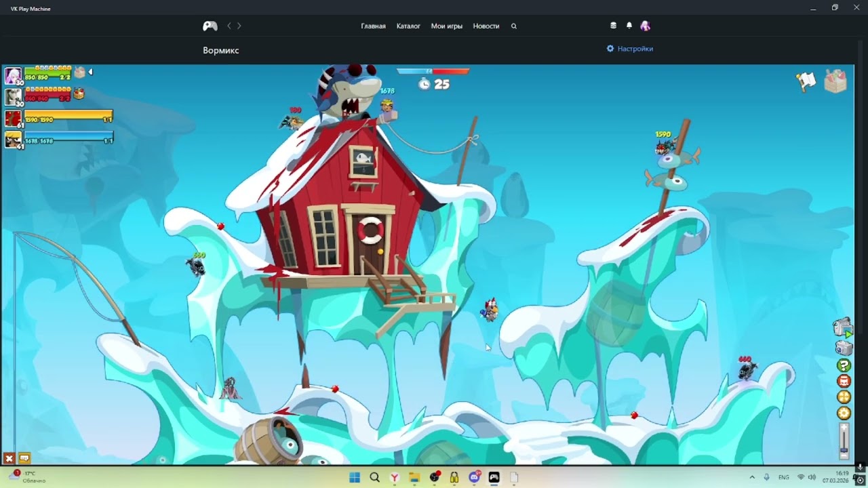The image size is (868, 488).
Task: Open File Explorer from the taskbar
Action: (414, 477)
